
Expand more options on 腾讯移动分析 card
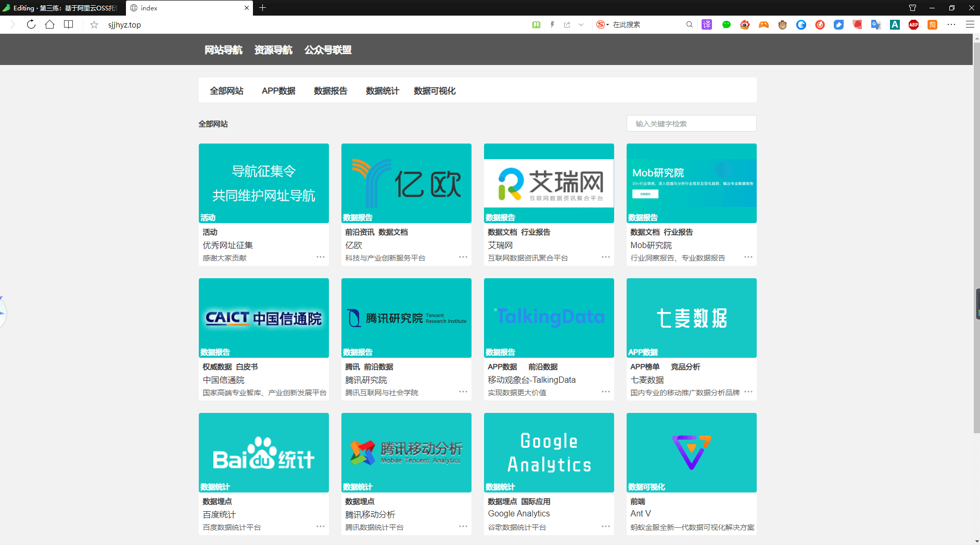tap(463, 526)
